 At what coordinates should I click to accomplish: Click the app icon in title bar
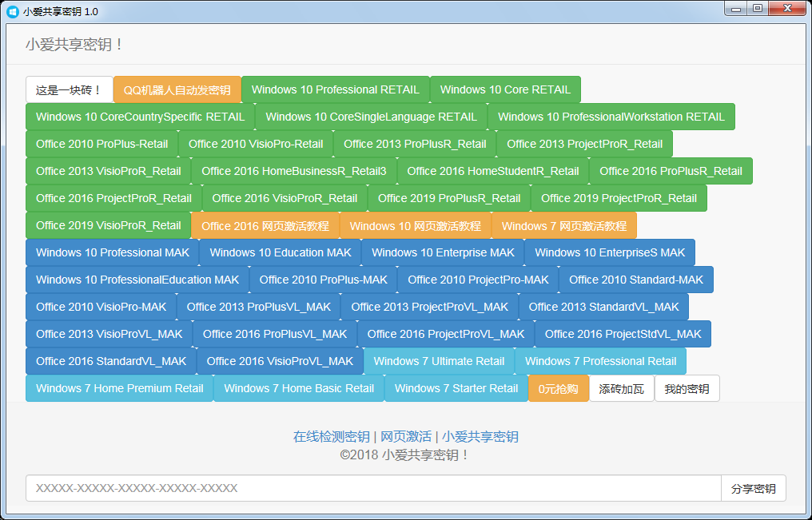point(13,11)
